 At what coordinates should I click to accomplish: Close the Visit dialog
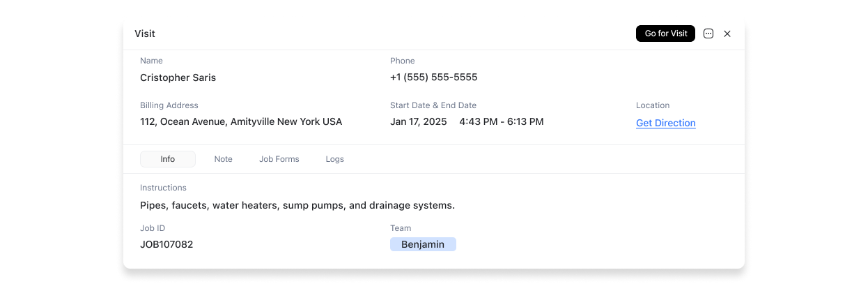pyautogui.click(x=727, y=33)
